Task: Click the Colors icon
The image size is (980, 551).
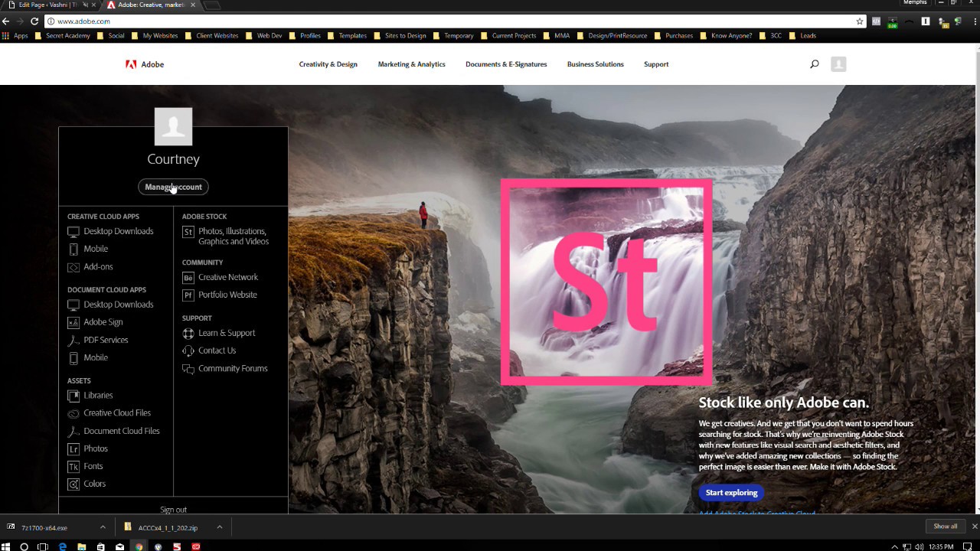Action: tap(73, 484)
